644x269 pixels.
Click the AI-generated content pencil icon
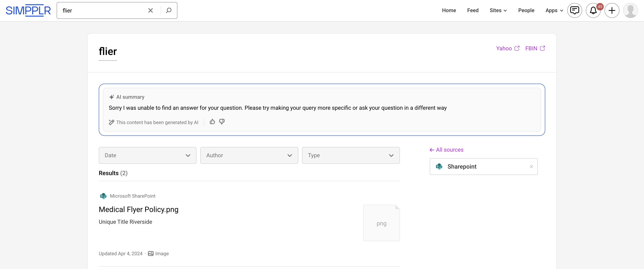(x=111, y=122)
